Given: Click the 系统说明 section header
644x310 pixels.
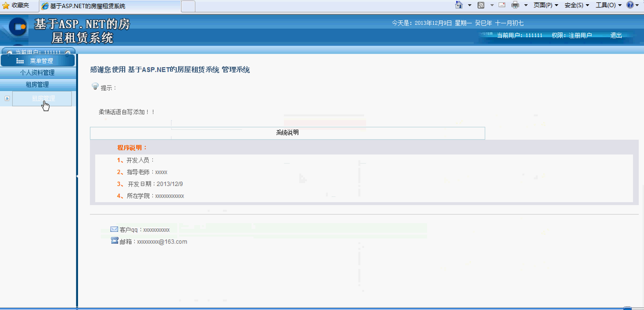Looking at the screenshot, I should tap(287, 133).
